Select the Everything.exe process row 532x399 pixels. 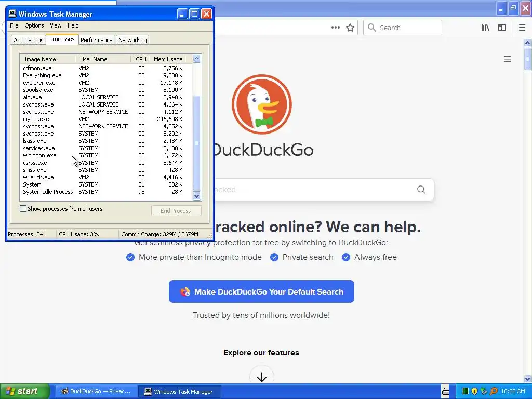(106, 75)
